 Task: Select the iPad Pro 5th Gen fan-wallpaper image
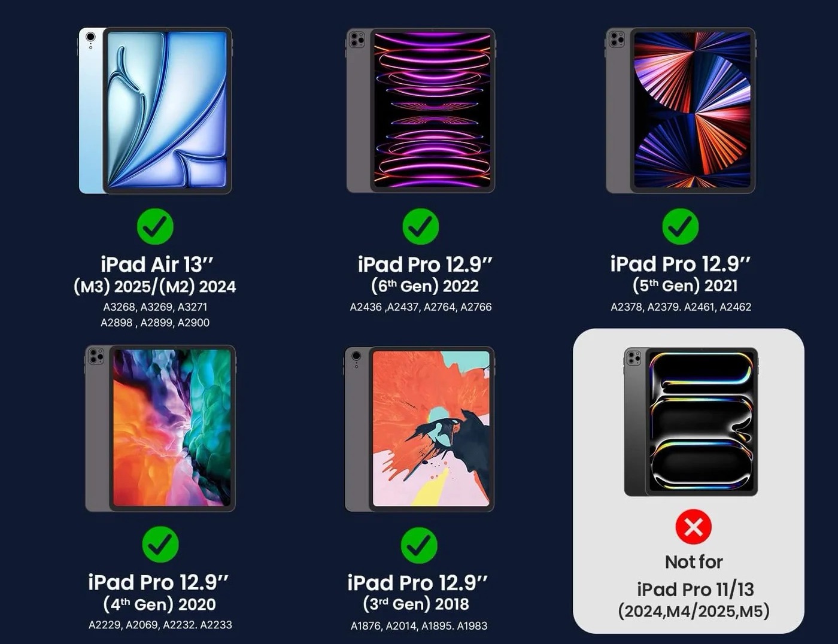click(x=681, y=111)
